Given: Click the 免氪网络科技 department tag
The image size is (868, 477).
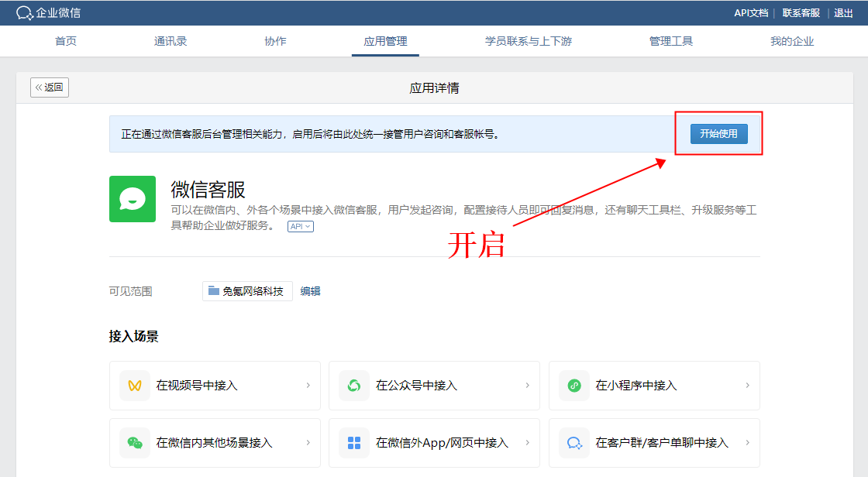Looking at the screenshot, I should pos(247,291).
